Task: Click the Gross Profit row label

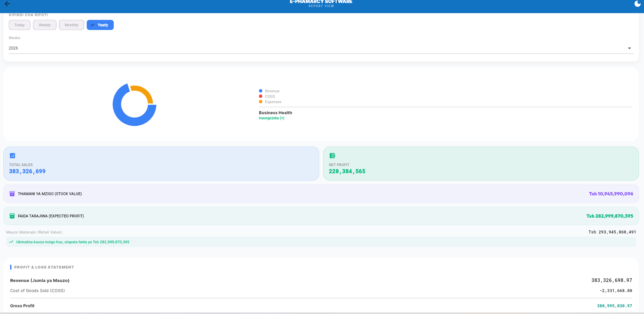Action: click(x=22, y=306)
